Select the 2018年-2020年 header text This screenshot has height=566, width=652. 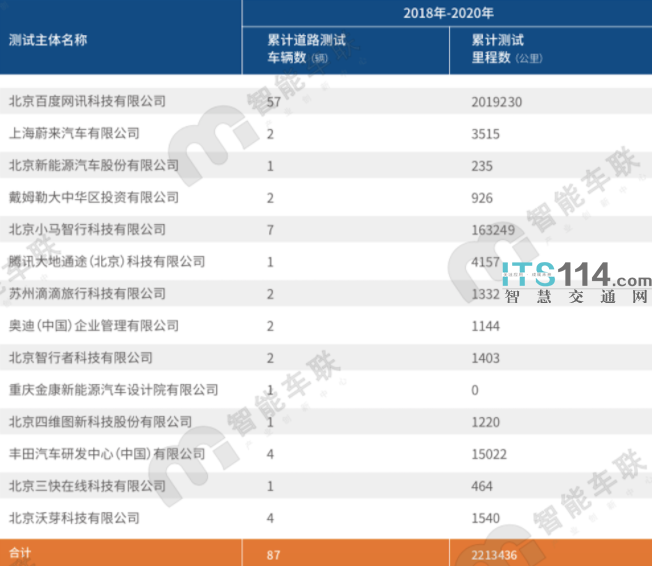point(448,13)
